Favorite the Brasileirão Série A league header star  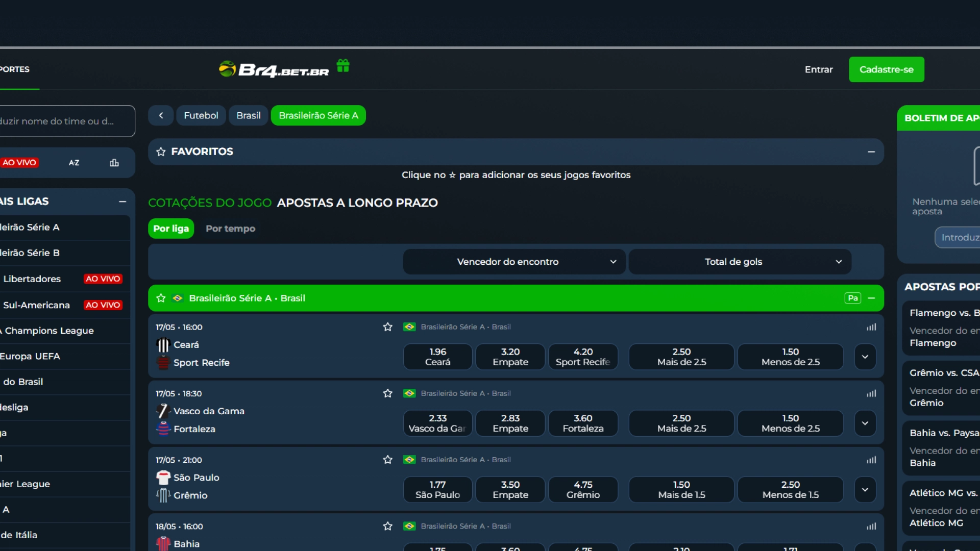pyautogui.click(x=161, y=298)
